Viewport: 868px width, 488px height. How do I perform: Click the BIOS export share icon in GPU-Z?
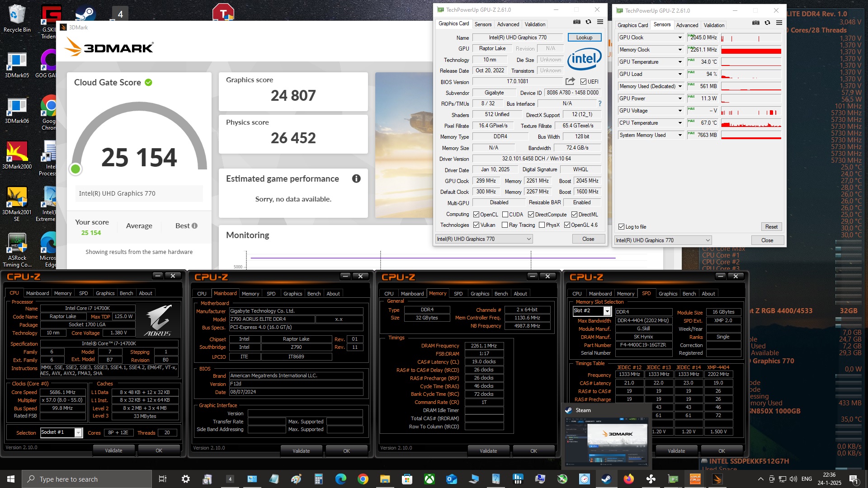(x=570, y=81)
